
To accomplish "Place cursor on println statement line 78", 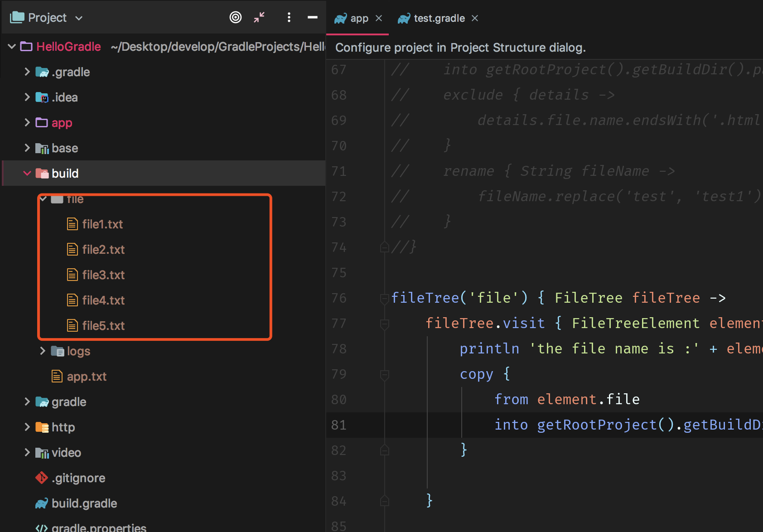I will (x=611, y=348).
